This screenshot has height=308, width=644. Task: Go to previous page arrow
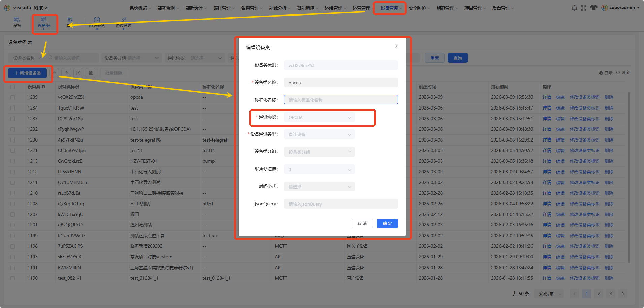click(575, 294)
